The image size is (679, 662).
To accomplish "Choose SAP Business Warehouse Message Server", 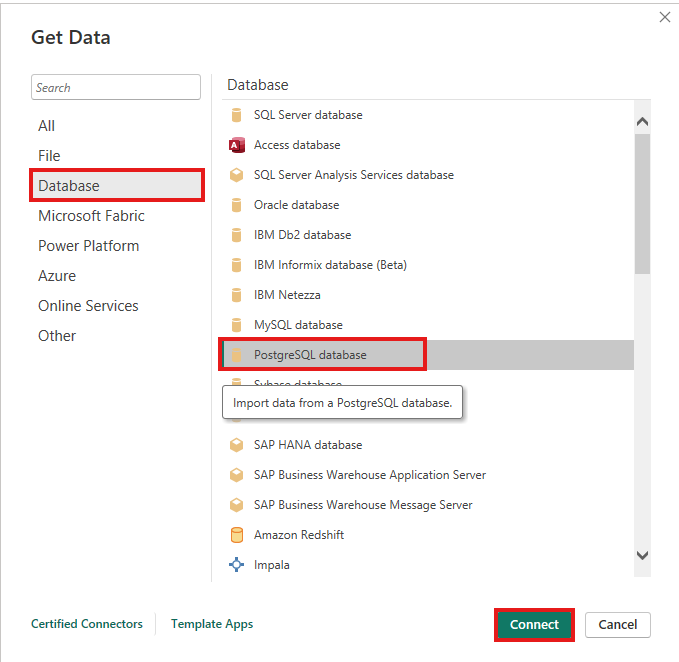I will [428, 505].
